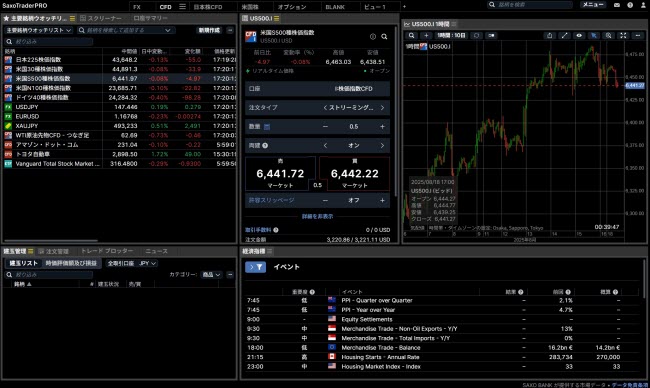Click the 6,441.72 sell market button
The image size is (650, 388).
coord(280,174)
